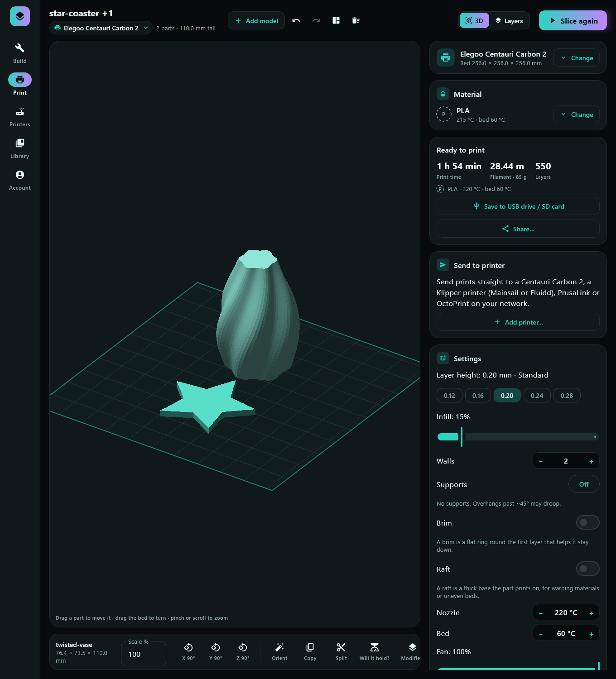Increase Bed temperature

pos(591,633)
